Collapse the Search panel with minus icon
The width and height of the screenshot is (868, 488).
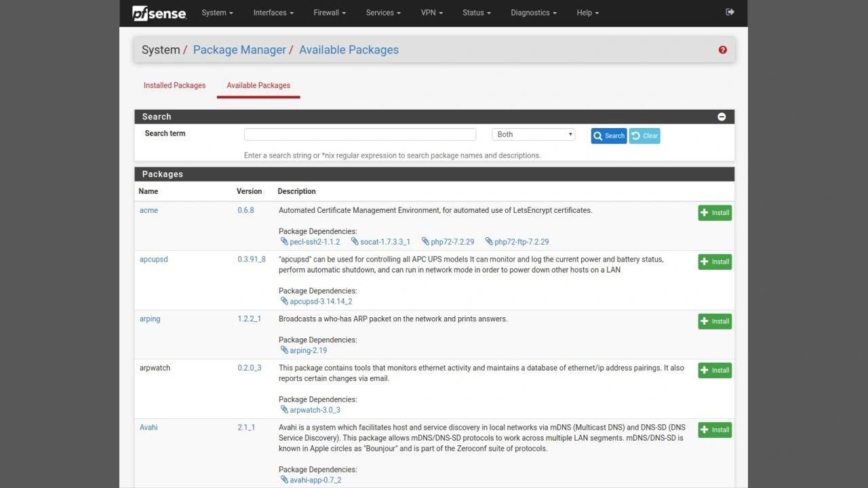click(x=722, y=117)
